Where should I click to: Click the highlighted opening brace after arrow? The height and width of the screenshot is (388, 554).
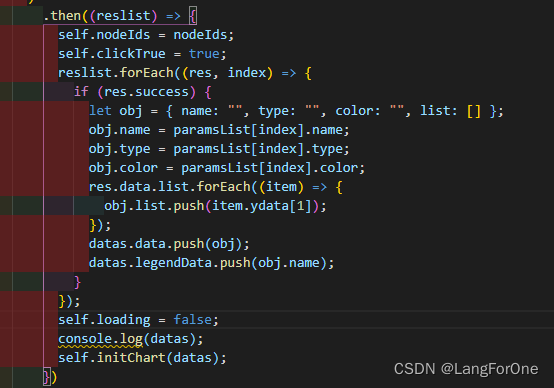[193, 16]
